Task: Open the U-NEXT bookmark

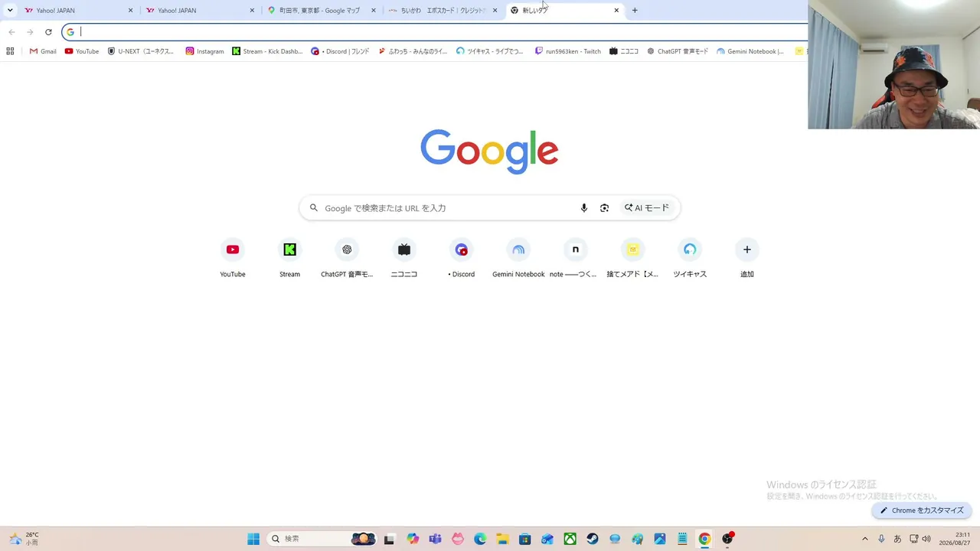Action: pos(141,51)
